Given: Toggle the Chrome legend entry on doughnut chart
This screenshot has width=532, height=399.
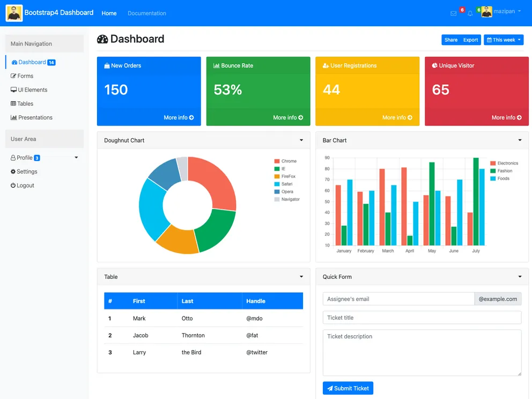Looking at the screenshot, I should point(285,160).
